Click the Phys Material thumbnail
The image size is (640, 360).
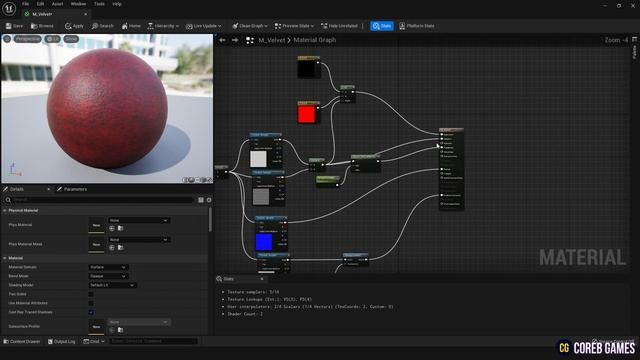(96, 225)
